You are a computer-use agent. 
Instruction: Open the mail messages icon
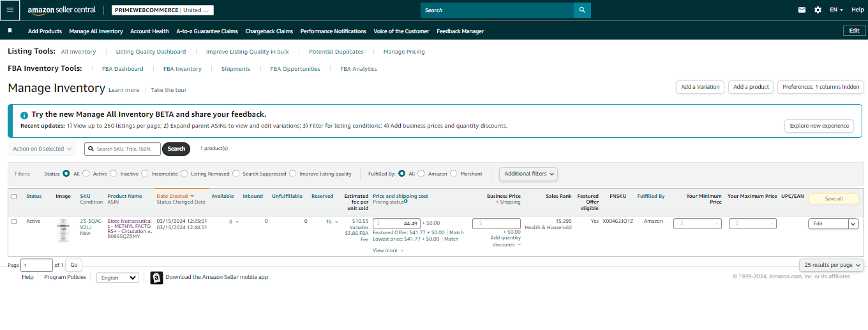tap(802, 10)
